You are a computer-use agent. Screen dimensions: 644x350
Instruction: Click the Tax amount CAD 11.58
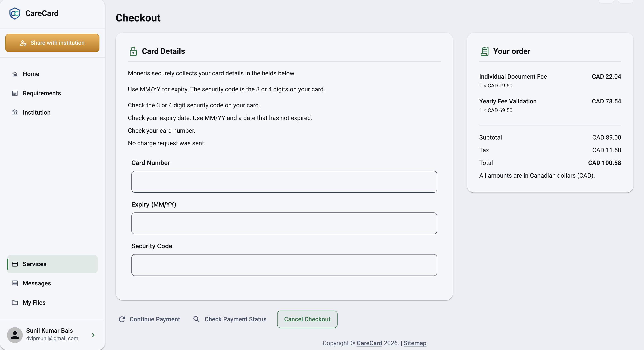(x=607, y=150)
